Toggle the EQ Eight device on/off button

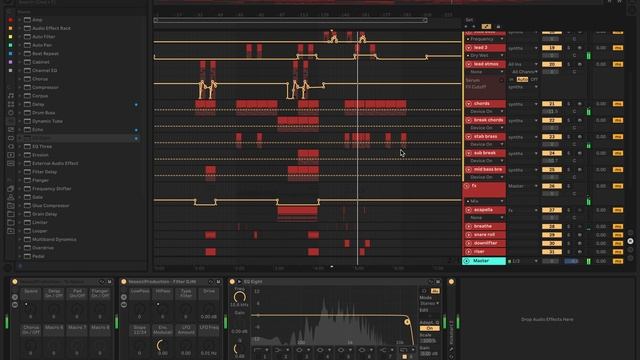point(232,282)
